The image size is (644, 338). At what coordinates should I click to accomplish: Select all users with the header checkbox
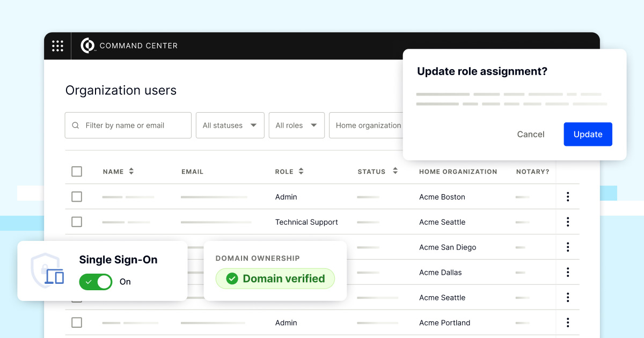[77, 171]
